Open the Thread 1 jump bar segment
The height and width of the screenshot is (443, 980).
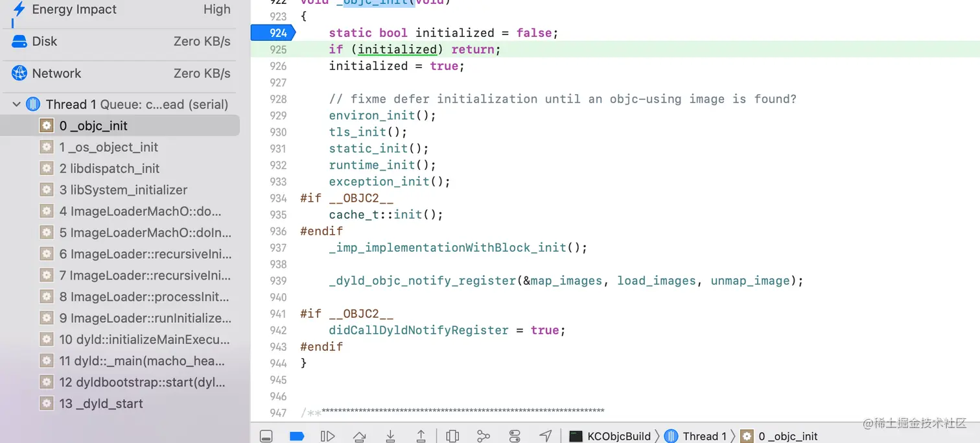pyautogui.click(x=696, y=436)
